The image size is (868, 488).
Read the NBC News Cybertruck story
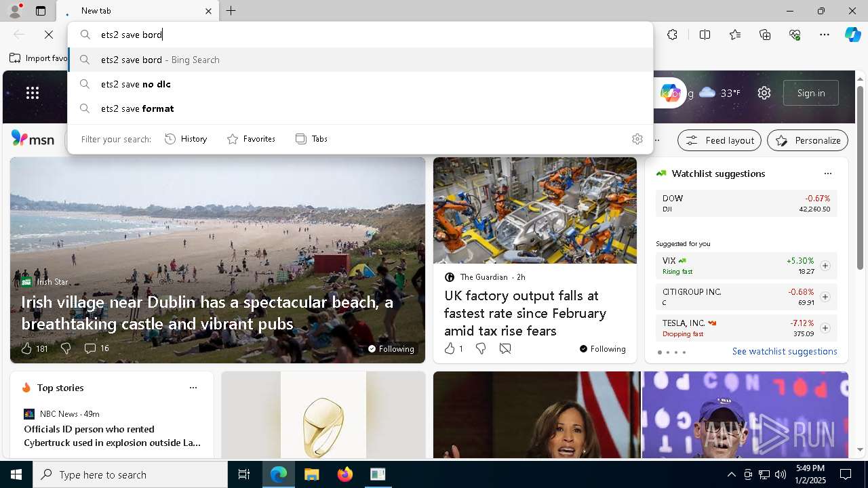point(113,436)
